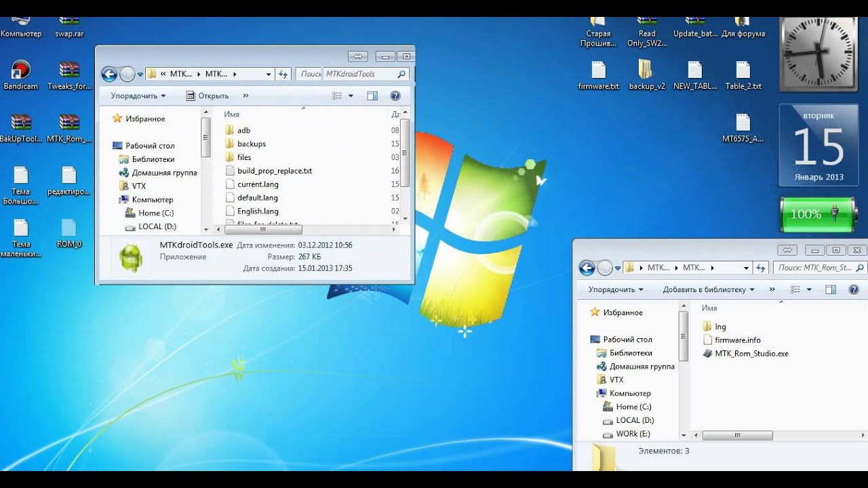Open Bandicam desktop icon
The image size is (868, 488).
(x=21, y=75)
